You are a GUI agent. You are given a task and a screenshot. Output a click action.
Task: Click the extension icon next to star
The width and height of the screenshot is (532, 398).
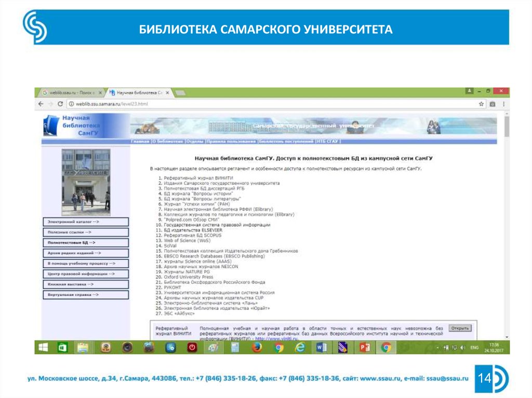(x=493, y=104)
